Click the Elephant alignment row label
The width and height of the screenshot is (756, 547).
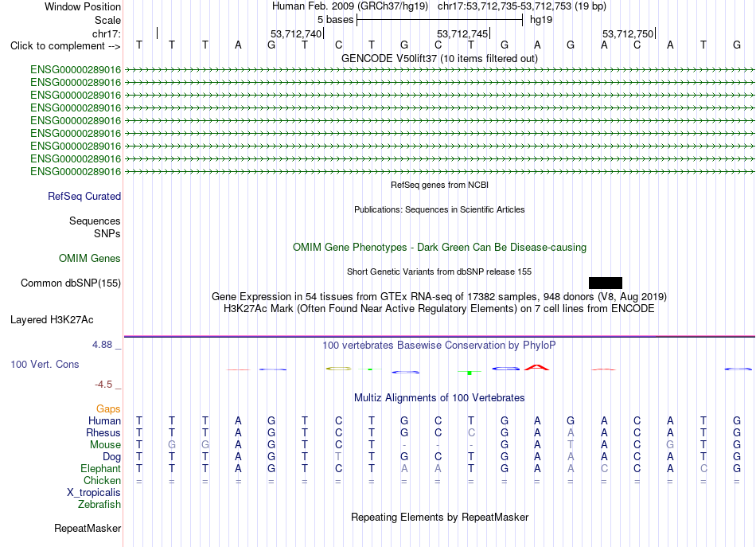(x=100, y=469)
